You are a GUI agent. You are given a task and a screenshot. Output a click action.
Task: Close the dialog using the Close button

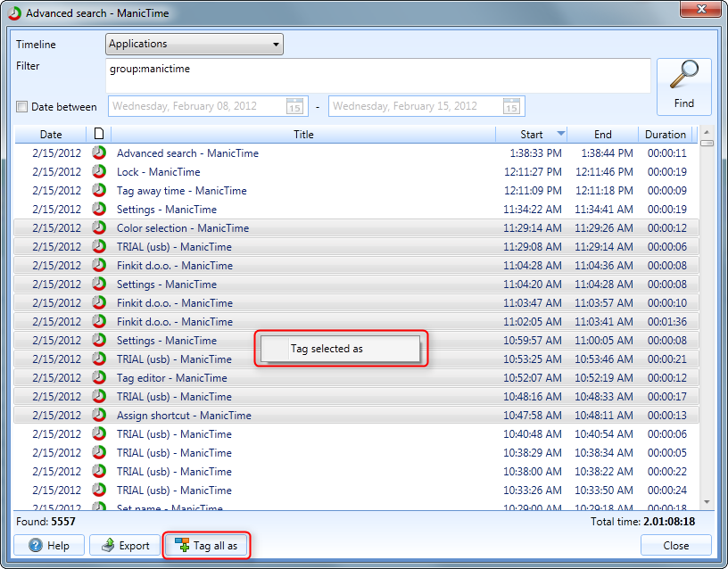click(x=676, y=545)
